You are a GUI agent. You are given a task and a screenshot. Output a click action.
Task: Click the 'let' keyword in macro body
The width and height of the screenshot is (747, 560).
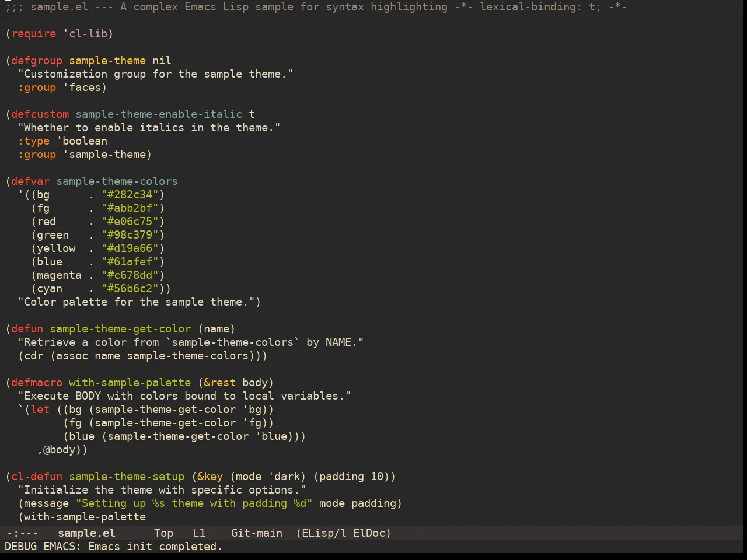click(x=40, y=409)
